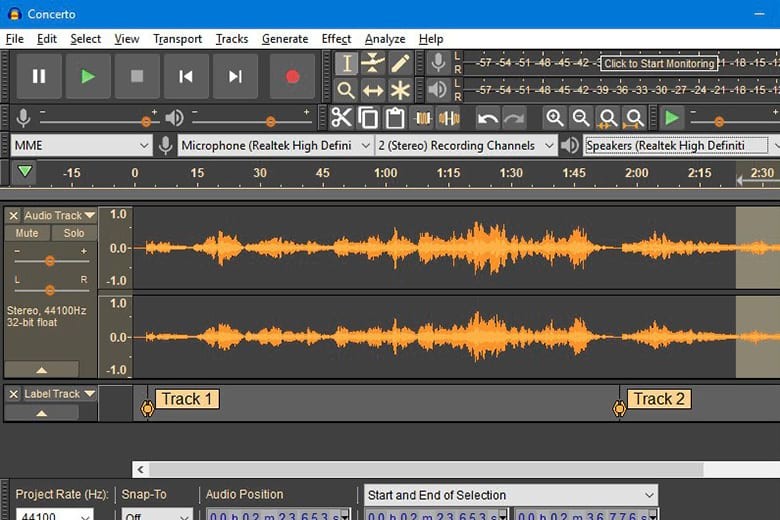
Task: Click the Stop button
Action: [137, 76]
